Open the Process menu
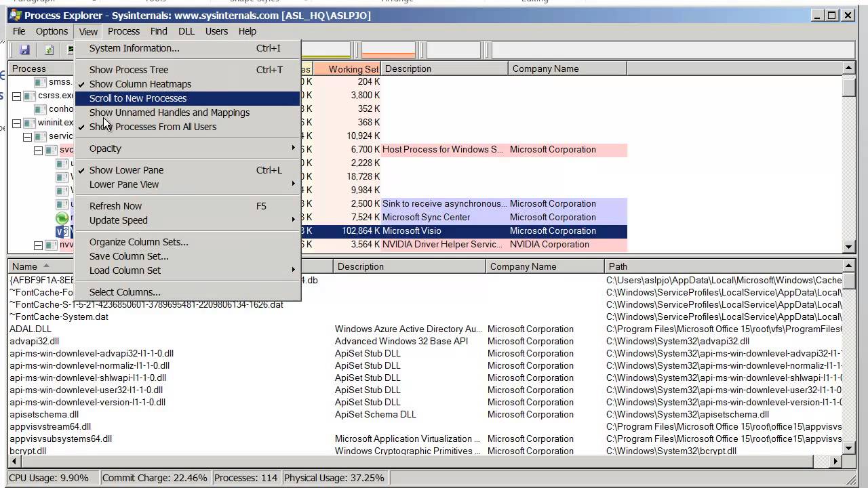This screenshot has width=868, height=488. [x=123, y=31]
